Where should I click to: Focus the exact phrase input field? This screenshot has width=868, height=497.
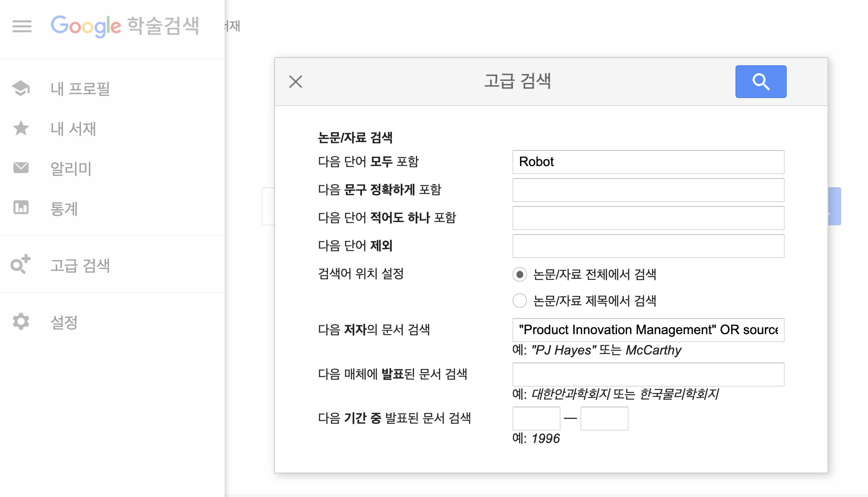[x=648, y=190]
